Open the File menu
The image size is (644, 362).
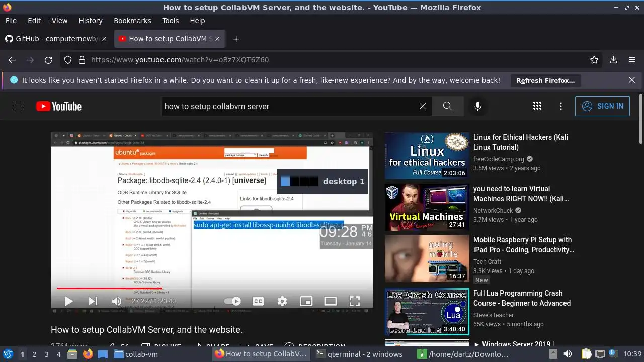[x=11, y=21]
